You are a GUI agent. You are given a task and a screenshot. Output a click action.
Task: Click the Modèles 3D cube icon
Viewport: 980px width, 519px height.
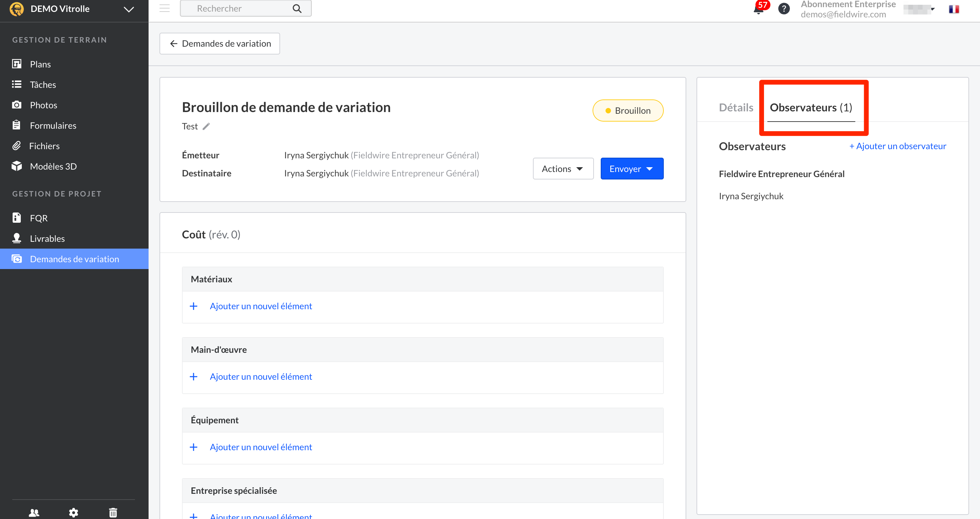16,166
